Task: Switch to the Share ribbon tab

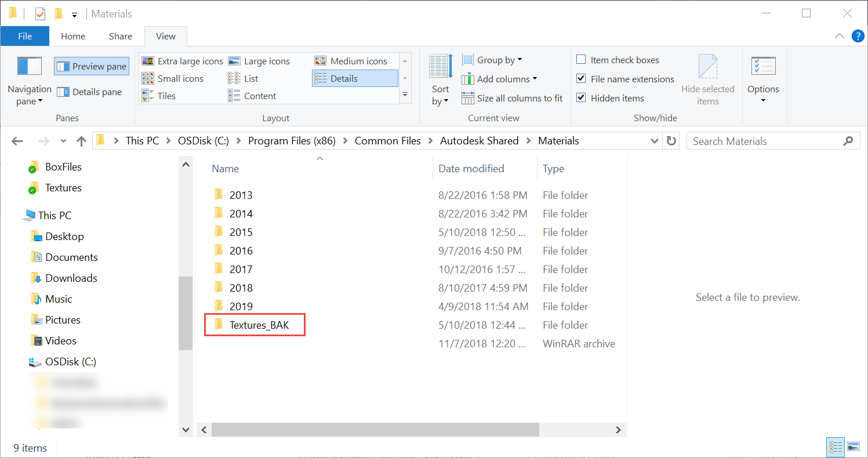Action: (x=121, y=36)
